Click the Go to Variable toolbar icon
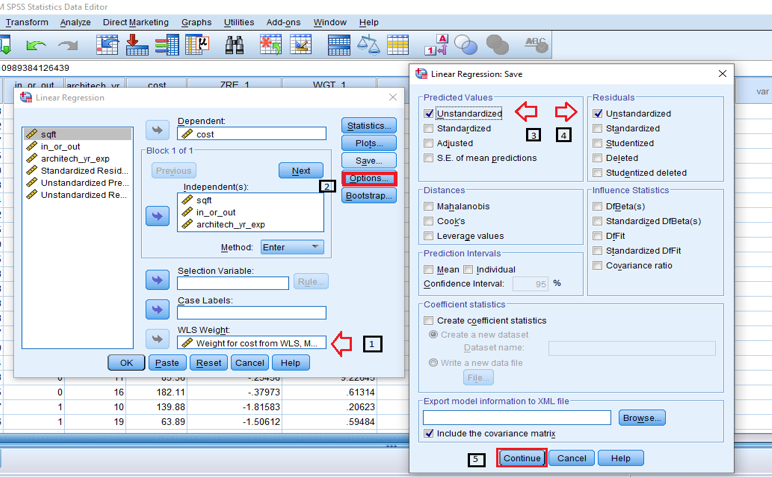The image size is (772, 477). coord(138,45)
